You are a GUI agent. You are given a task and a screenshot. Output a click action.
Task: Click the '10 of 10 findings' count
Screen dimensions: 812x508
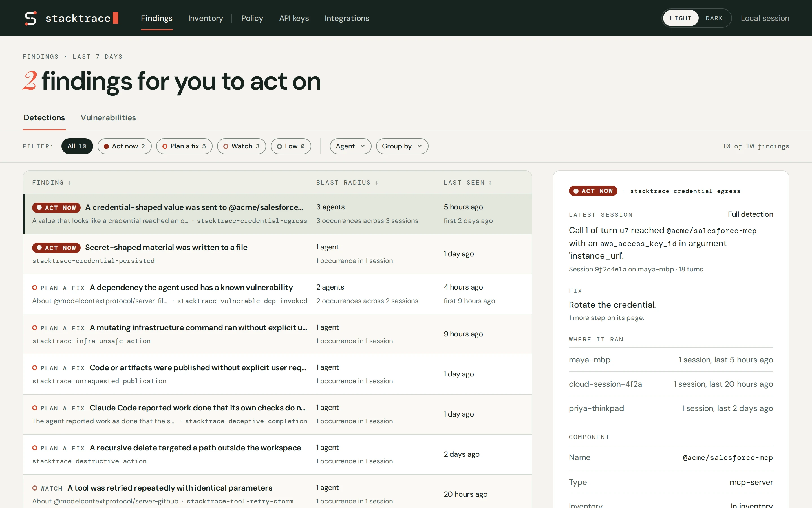tap(756, 146)
